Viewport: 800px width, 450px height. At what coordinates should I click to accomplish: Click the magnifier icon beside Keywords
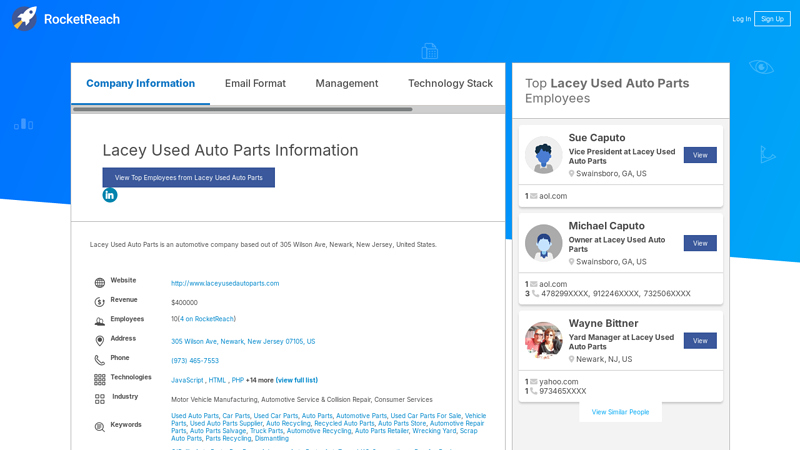coord(99,427)
